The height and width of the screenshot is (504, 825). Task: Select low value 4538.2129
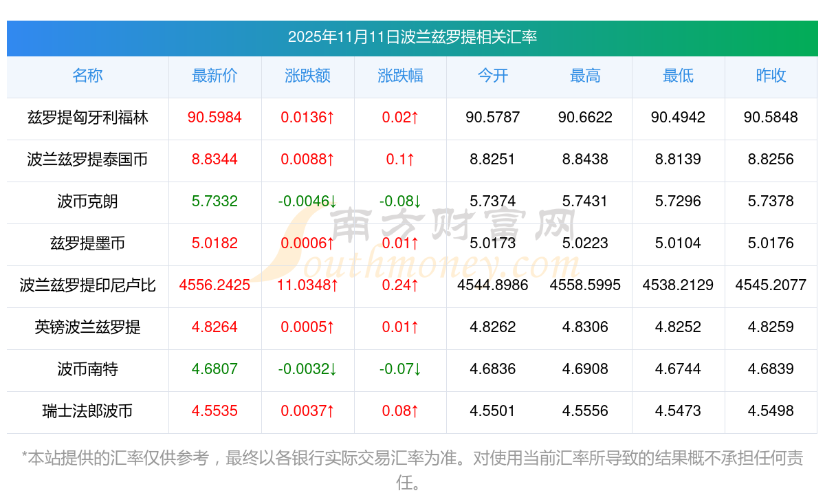pyautogui.click(x=678, y=285)
